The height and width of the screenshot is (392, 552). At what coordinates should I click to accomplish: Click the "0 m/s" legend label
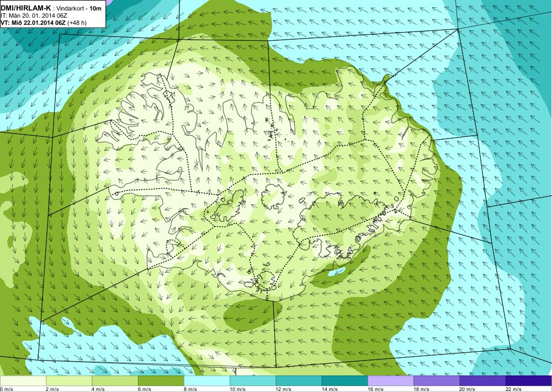(6, 389)
